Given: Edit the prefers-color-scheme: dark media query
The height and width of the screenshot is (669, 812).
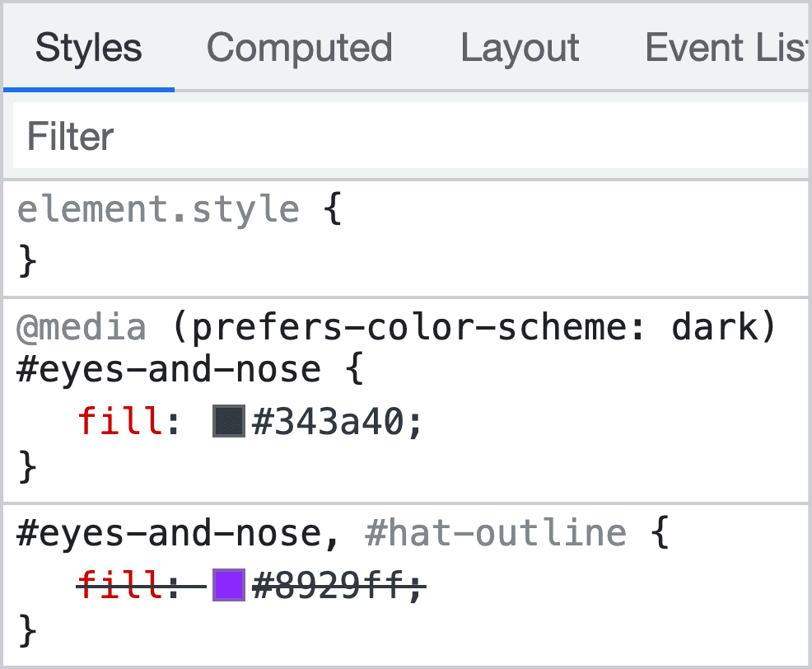Looking at the screenshot, I should 475,328.
